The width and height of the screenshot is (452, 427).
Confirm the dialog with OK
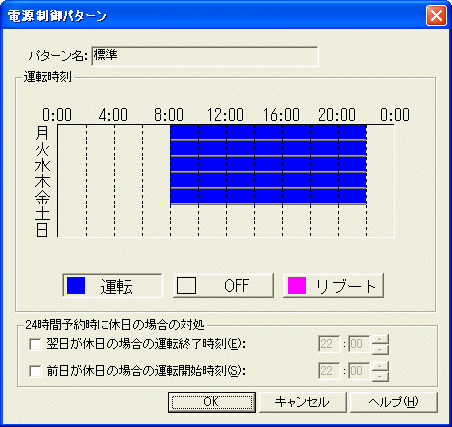(212, 402)
